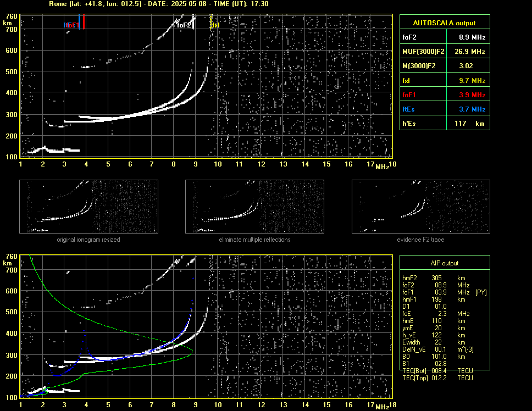Select the TEC[Top] 012.2 TECU row
The width and height of the screenshot is (532, 411).
click(x=437, y=378)
